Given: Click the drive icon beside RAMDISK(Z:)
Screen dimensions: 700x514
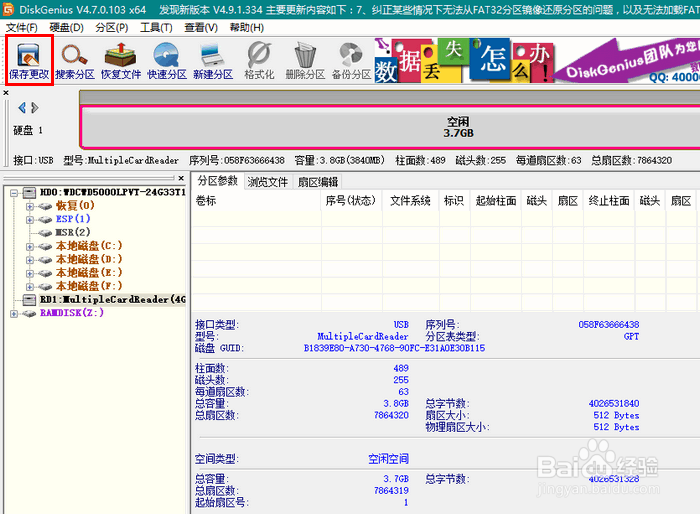Looking at the screenshot, I should (29, 313).
